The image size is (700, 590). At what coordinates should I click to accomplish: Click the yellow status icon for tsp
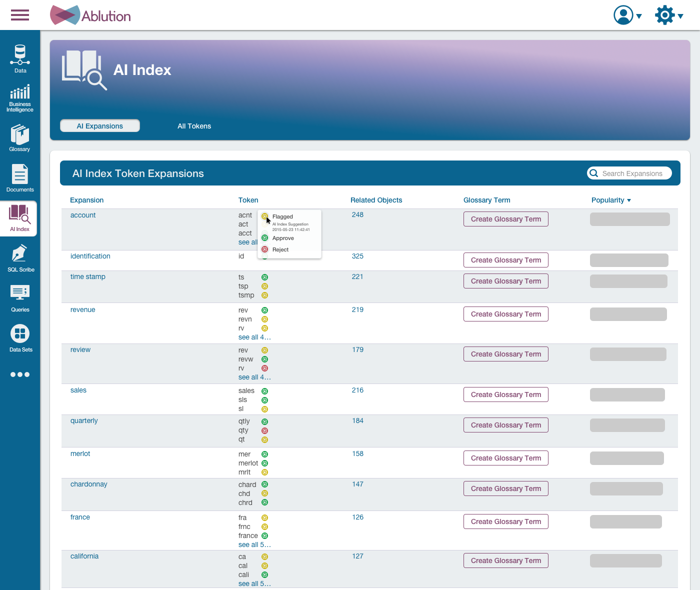[x=265, y=286]
